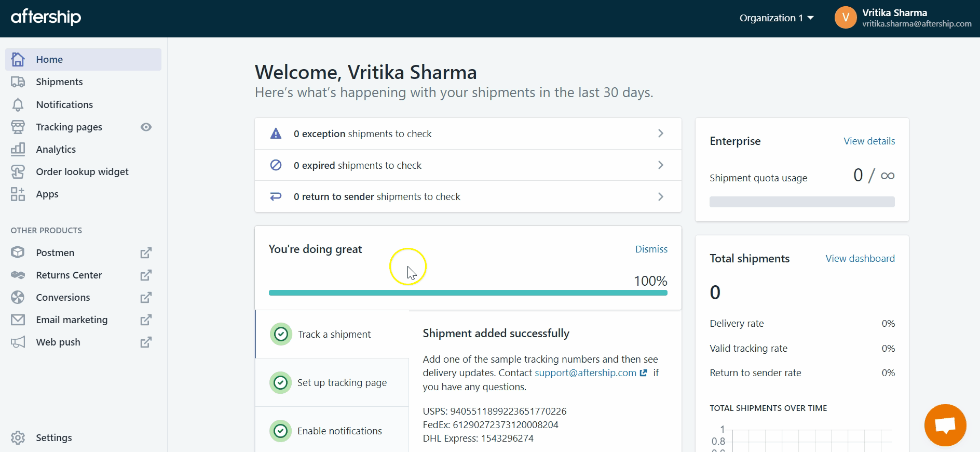
Task: Open the Organization 1 dropdown
Action: click(x=776, y=18)
